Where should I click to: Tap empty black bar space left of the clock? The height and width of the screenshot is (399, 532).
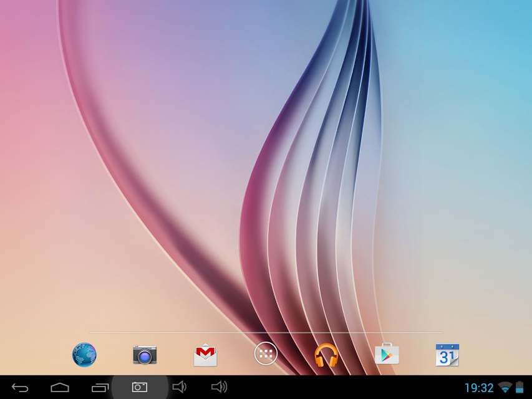point(339,387)
